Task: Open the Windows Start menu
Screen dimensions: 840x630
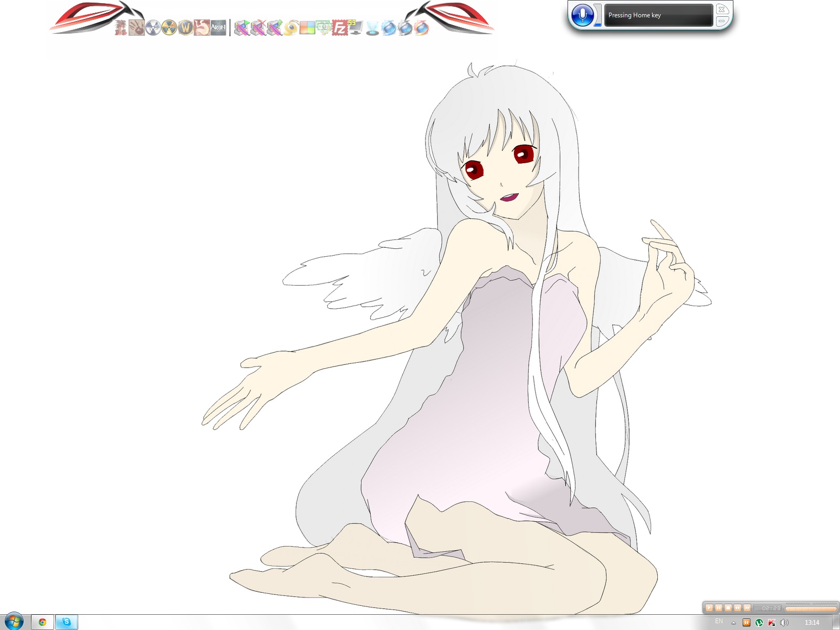Action: point(14,622)
